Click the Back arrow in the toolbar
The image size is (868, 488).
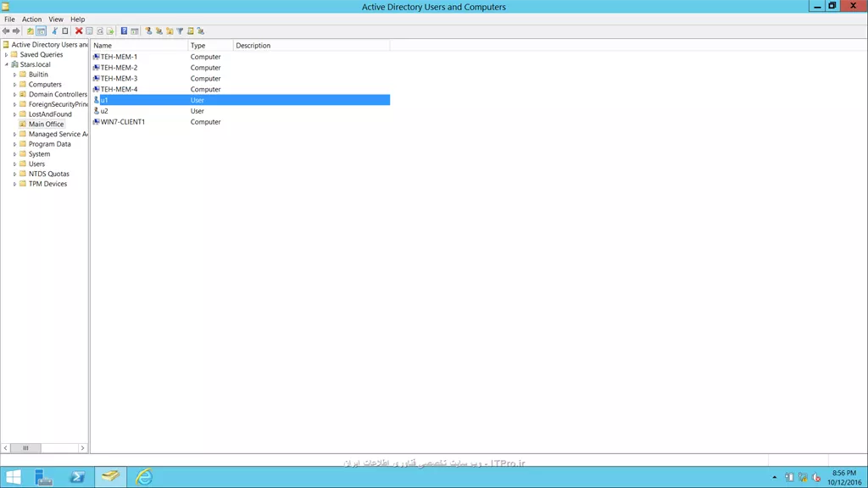coord(6,31)
